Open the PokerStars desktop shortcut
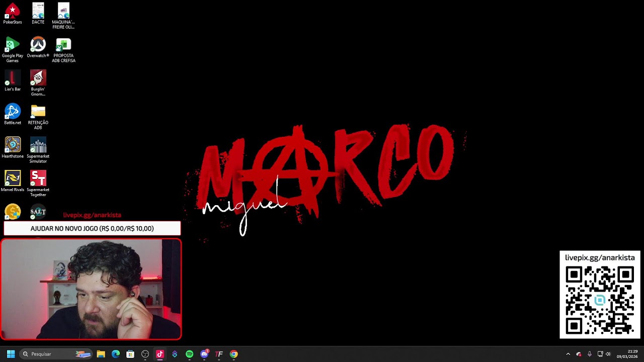The width and height of the screenshot is (644, 362). pos(13,14)
